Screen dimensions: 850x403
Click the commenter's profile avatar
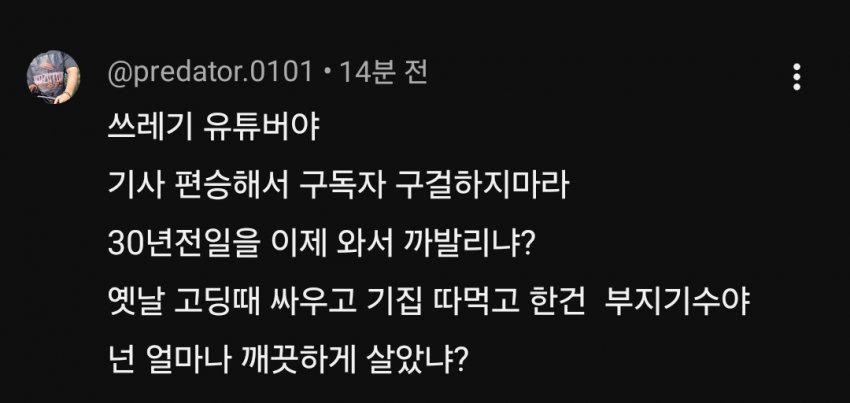[52, 78]
